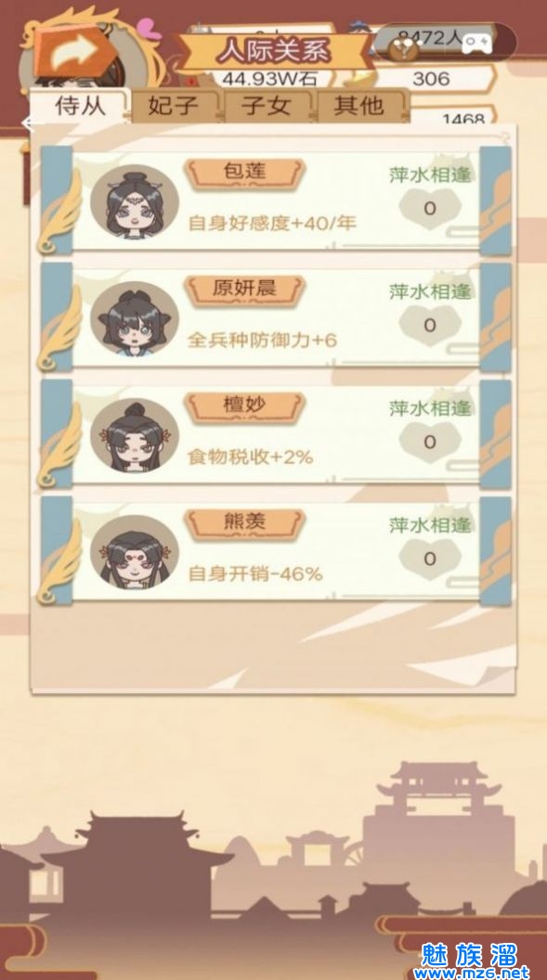Image resolution: width=547 pixels, height=980 pixels.
Task: Open 包莲's avatar portrait
Action: (135, 200)
